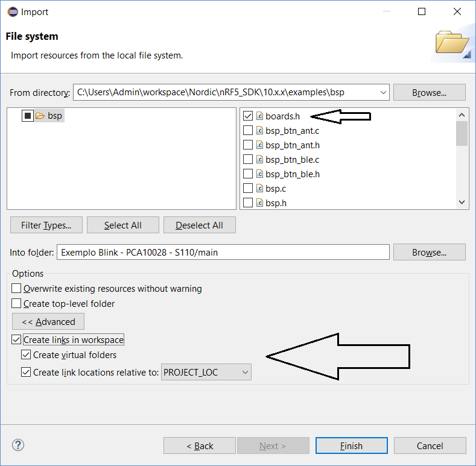Check the bsp_btn_ant.h checkbox
The image size is (476, 466).
point(248,145)
